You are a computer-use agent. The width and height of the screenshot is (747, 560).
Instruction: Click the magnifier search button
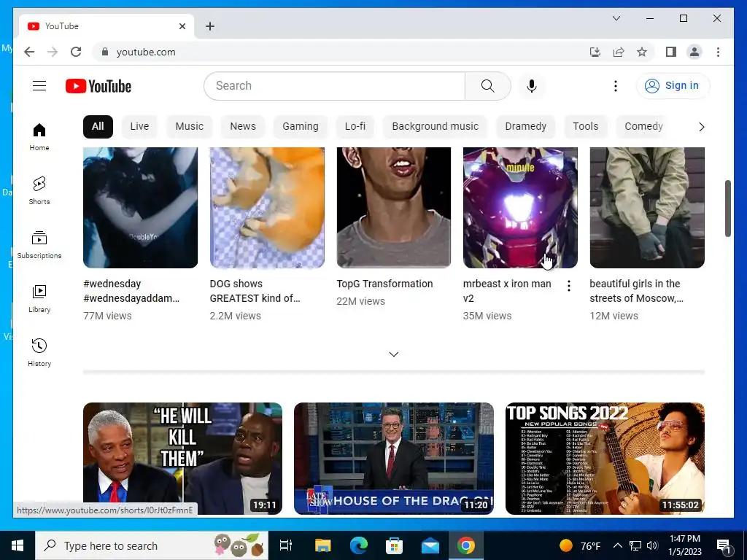488,86
